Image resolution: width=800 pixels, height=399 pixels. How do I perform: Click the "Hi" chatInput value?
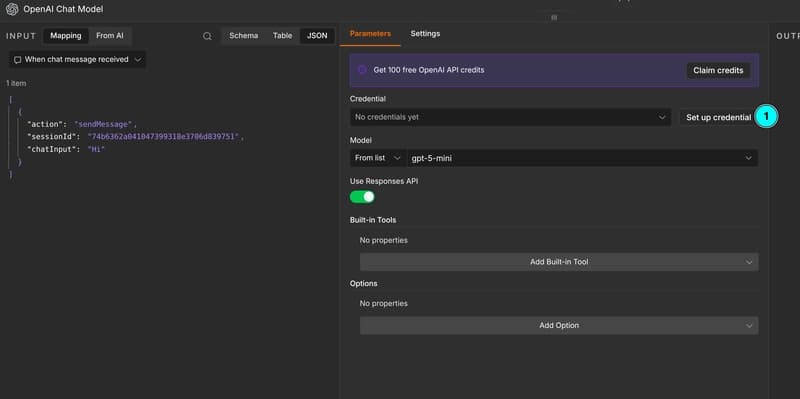click(95, 149)
